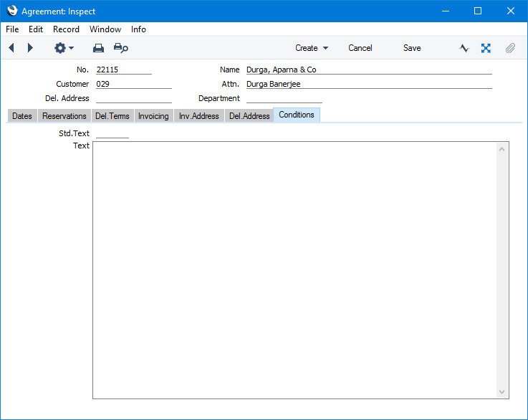Open the File menu
Viewport: 528px width, 420px height.
point(12,29)
